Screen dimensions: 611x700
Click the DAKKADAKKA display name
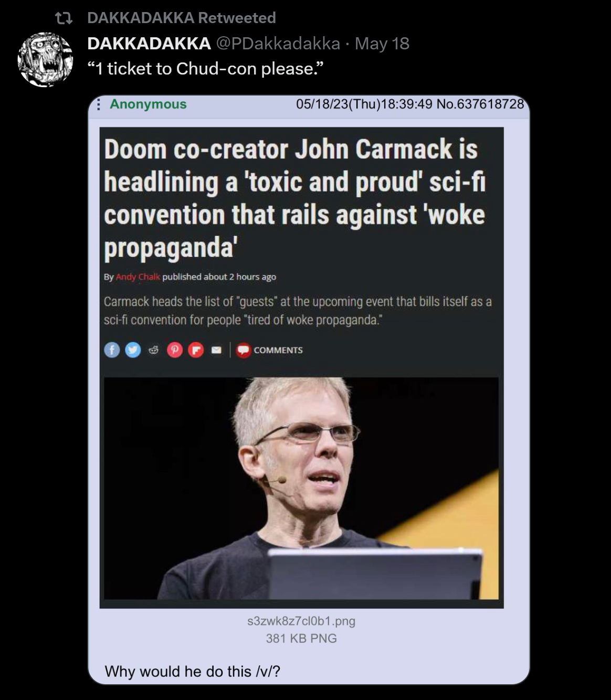(149, 44)
